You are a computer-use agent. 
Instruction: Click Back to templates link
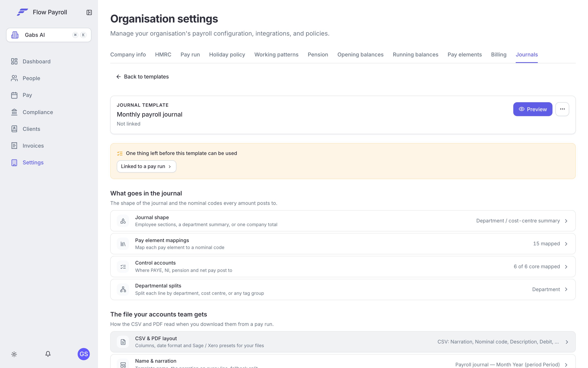point(142,77)
